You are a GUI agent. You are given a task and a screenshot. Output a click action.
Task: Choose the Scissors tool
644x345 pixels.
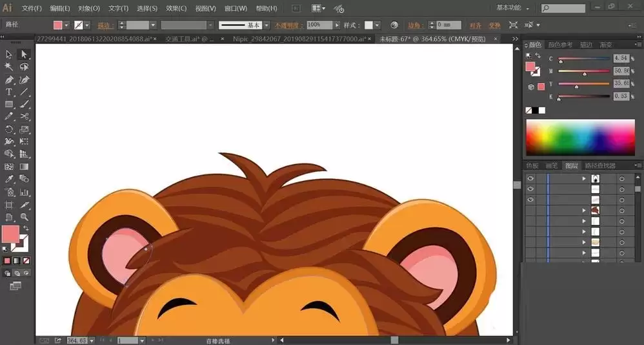(25, 117)
